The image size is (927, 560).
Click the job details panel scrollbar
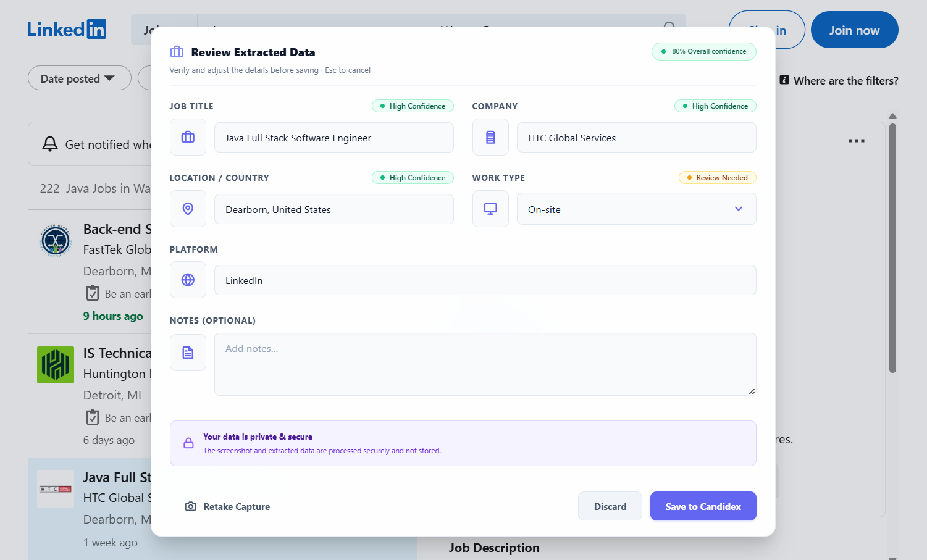[x=892, y=248]
